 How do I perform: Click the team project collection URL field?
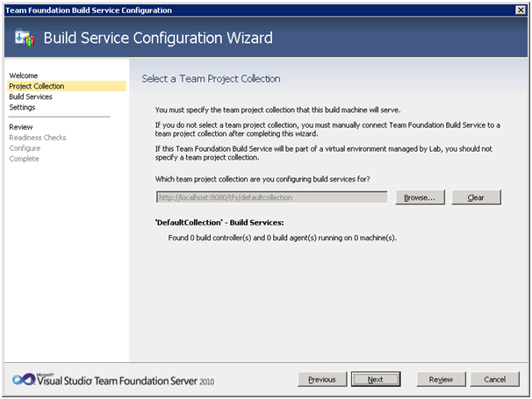coord(272,197)
